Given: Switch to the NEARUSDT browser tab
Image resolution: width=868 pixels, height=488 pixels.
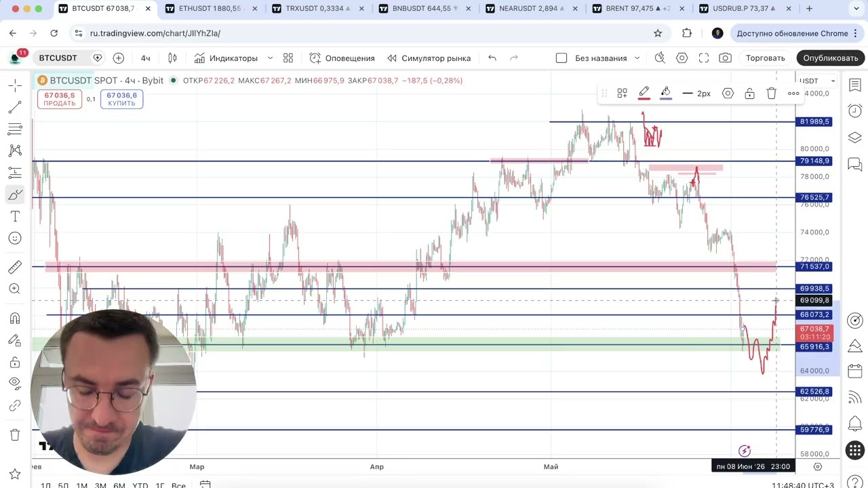Looking at the screenshot, I should click(x=531, y=9).
